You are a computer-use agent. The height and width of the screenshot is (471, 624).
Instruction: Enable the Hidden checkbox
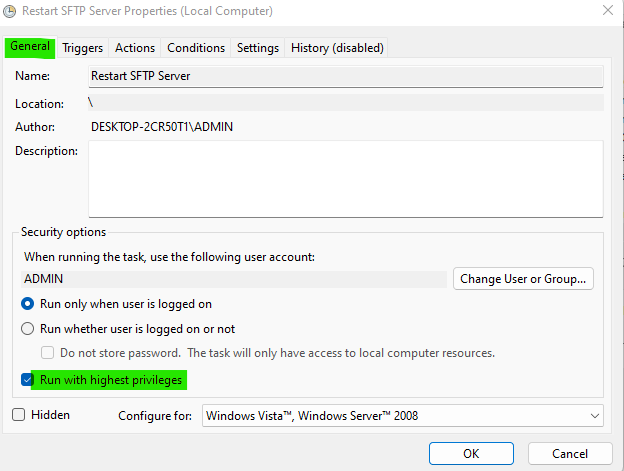(19, 414)
